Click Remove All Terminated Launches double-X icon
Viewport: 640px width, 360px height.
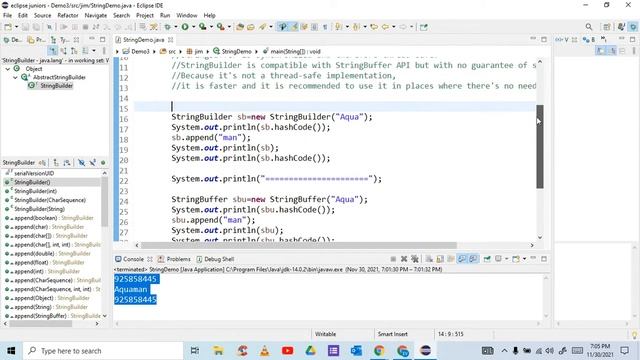[x=415, y=259]
